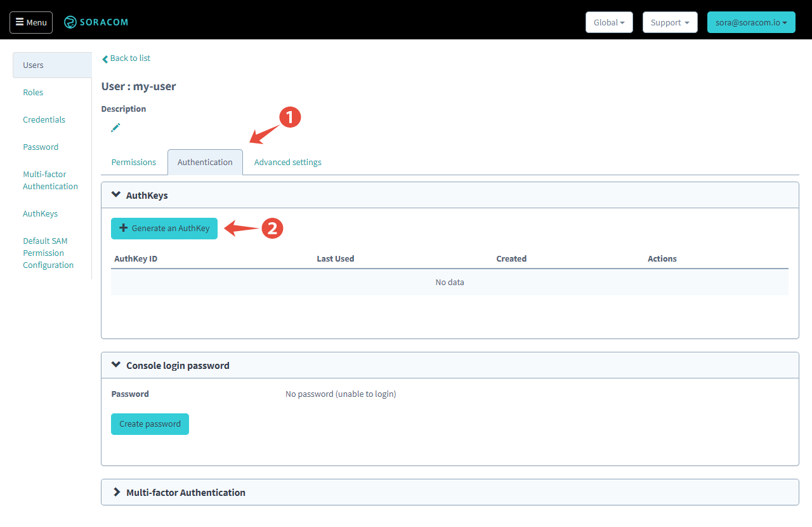
Task: Click the Create password button
Action: (150, 424)
